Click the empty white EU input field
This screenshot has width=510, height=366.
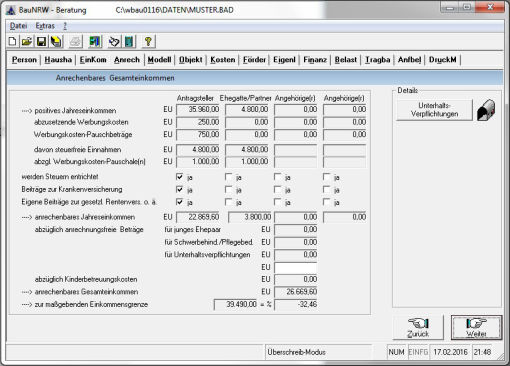pyautogui.click(x=296, y=267)
